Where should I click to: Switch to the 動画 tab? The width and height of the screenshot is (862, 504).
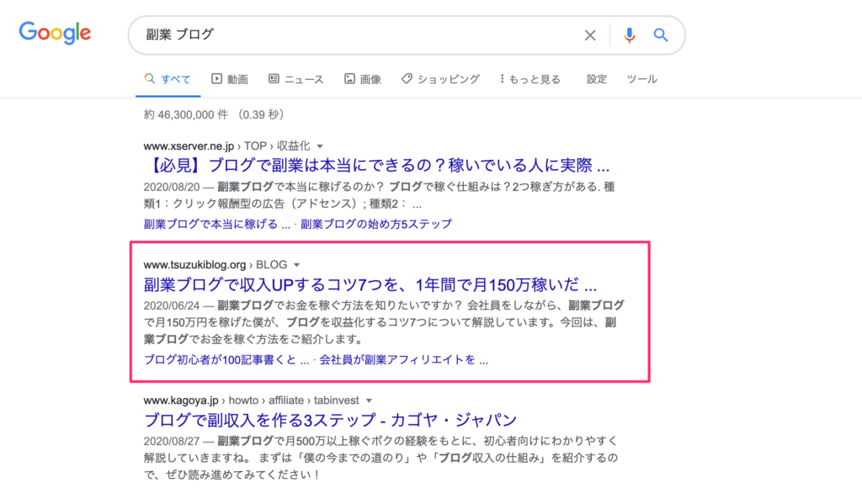pyautogui.click(x=230, y=79)
